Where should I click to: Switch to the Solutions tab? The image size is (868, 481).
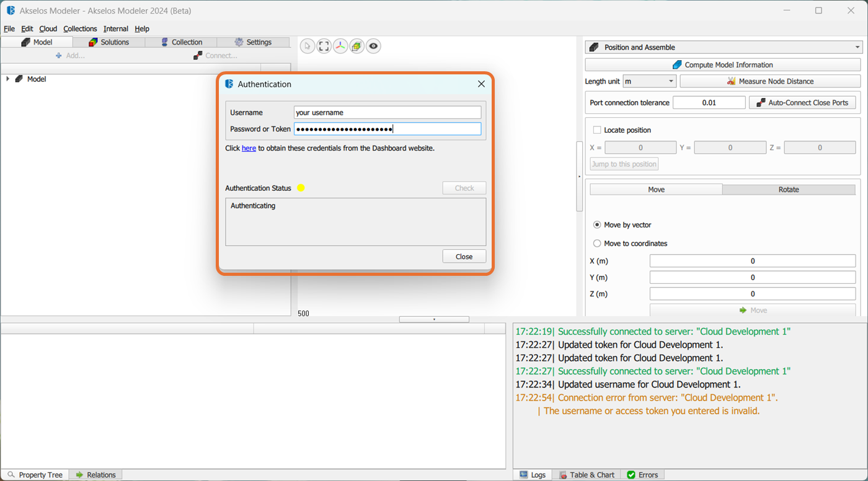[109, 42]
